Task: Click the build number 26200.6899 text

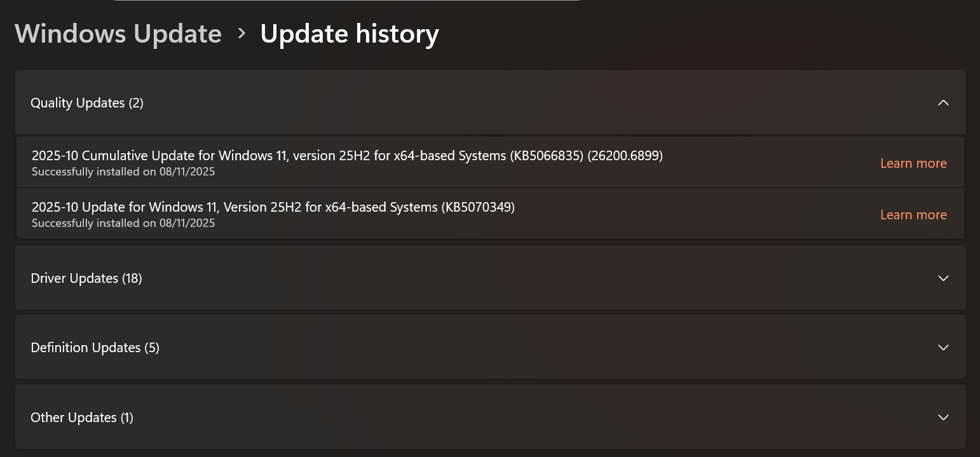Action: 625,156
